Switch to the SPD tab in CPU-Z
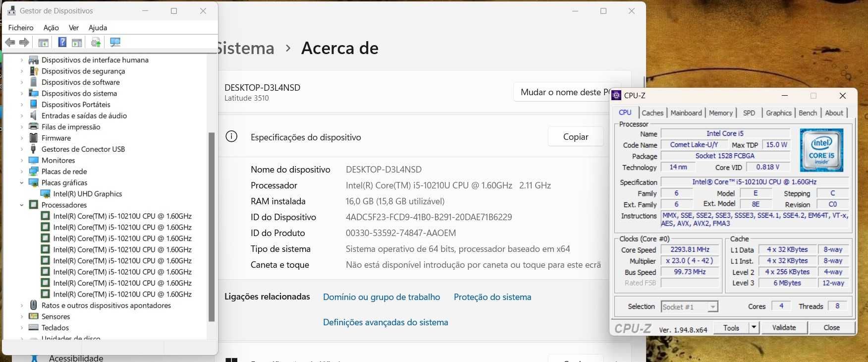Screen dimensions: 868x362 point(749,113)
